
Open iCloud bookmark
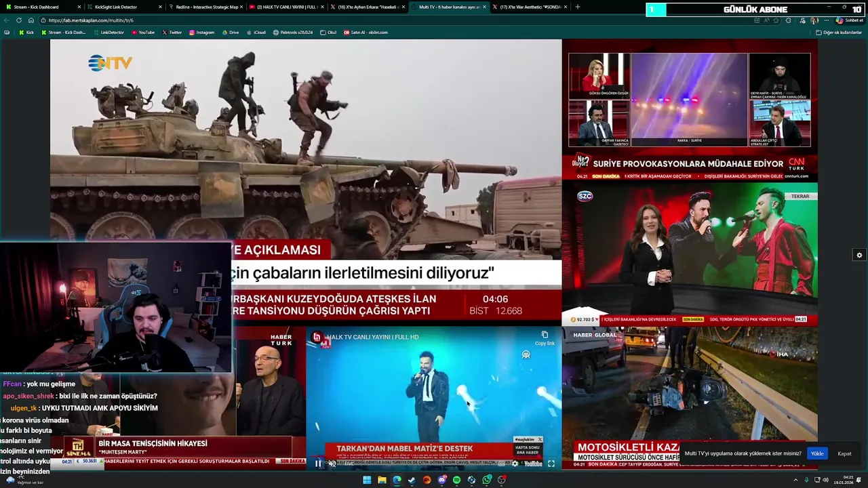[x=256, y=33]
